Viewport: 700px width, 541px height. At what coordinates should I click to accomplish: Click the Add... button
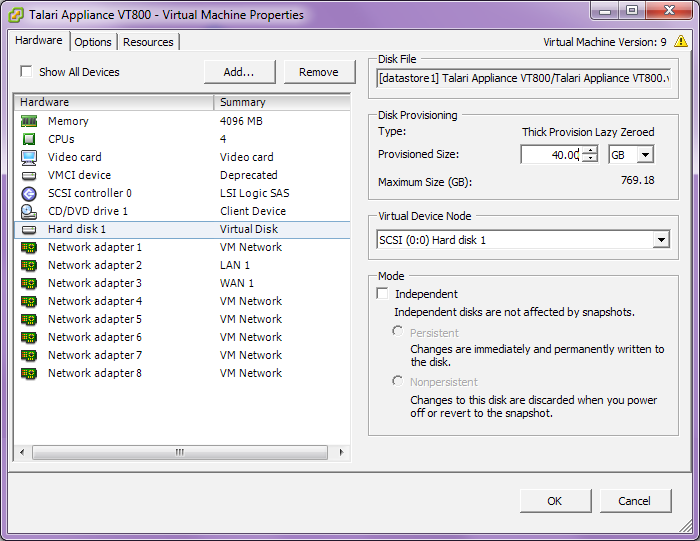tap(239, 72)
